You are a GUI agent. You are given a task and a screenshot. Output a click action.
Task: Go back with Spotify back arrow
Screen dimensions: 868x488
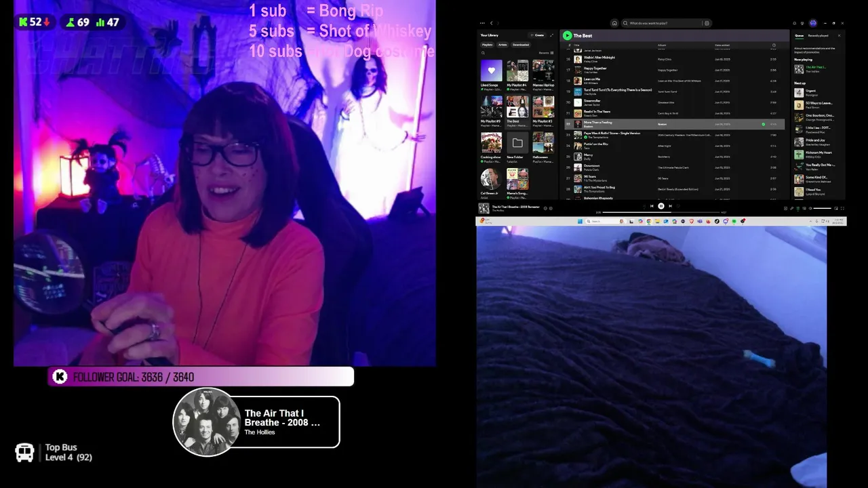click(x=491, y=23)
